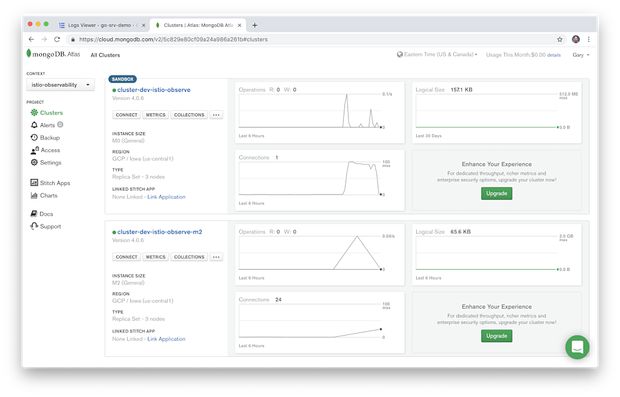Click the first cluster Operations chart

[319, 113]
